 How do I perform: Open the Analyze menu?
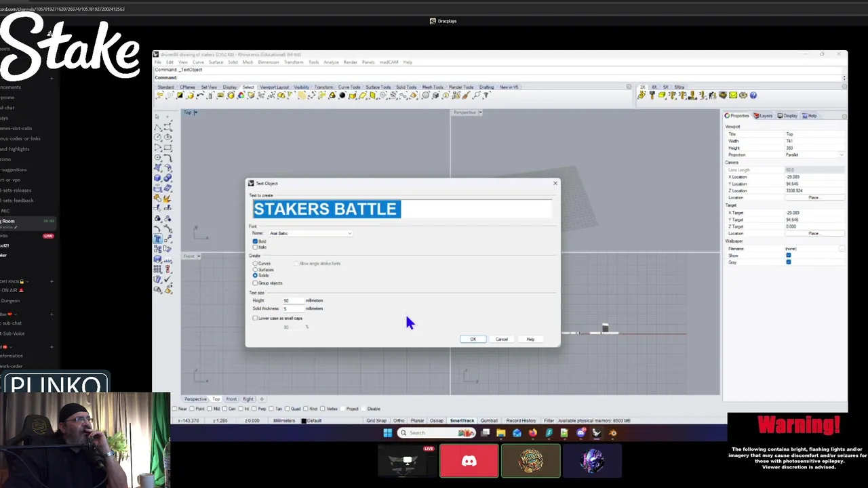click(x=331, y=62)
